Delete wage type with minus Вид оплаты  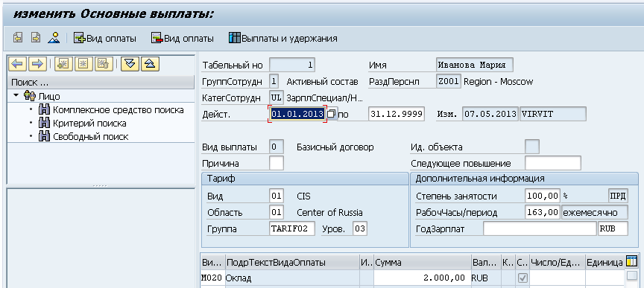click(183, 39)
